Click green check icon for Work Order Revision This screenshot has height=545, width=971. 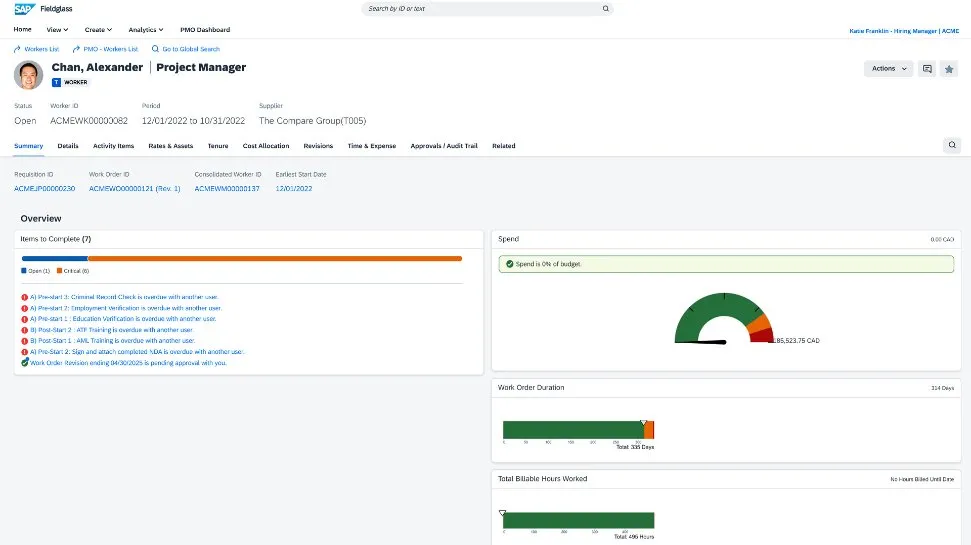pyautogui.click(x=25, y=362)
